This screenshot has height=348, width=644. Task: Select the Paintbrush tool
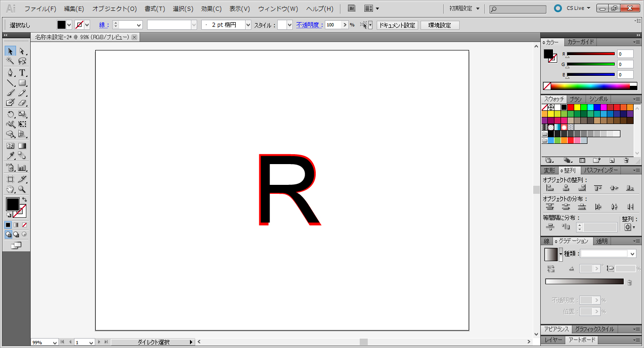click(10, 92)
